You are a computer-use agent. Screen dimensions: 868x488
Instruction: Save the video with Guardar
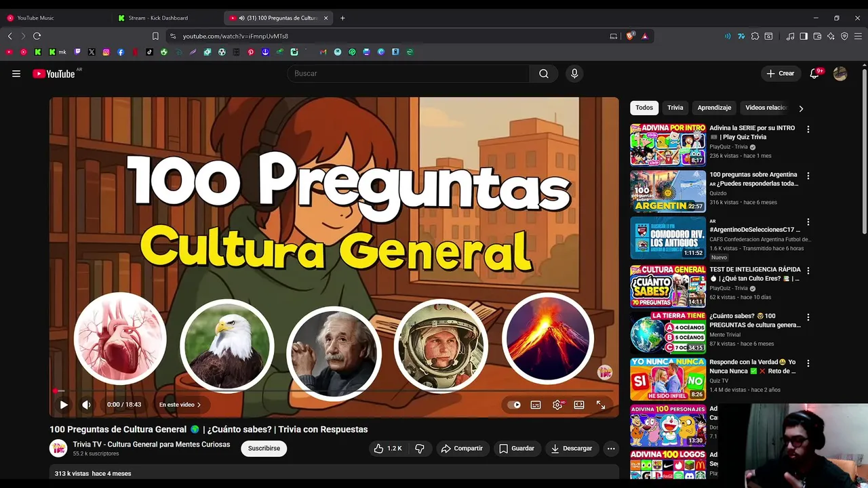pyautogui.click(x=517, y=448)
